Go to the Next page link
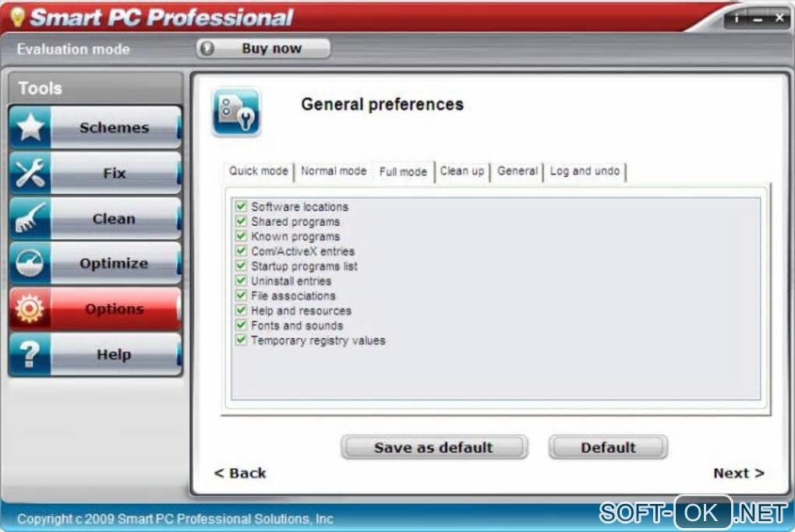795x532 pixels. click(x=739, y=474)
